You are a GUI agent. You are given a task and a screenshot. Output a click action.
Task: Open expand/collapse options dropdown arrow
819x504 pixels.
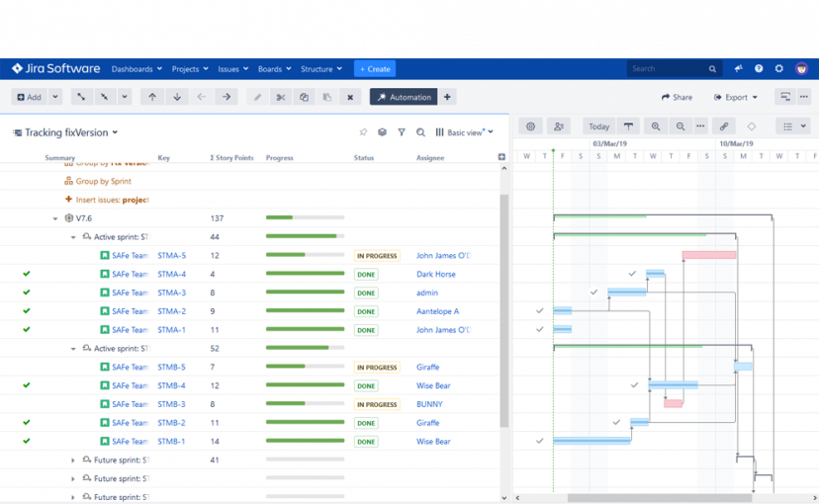(x=125, y=97)
